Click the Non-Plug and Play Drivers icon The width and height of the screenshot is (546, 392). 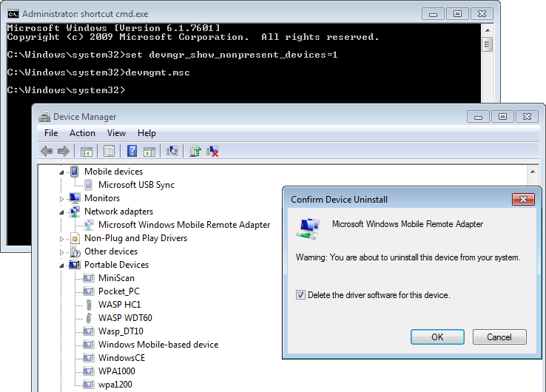[75, 238]
